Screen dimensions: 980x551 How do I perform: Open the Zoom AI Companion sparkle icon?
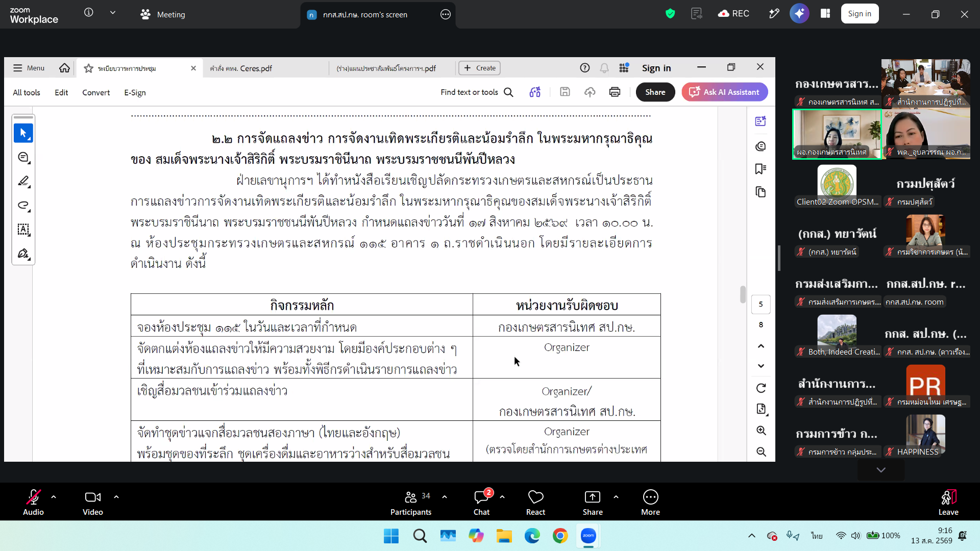coord(799,14)
